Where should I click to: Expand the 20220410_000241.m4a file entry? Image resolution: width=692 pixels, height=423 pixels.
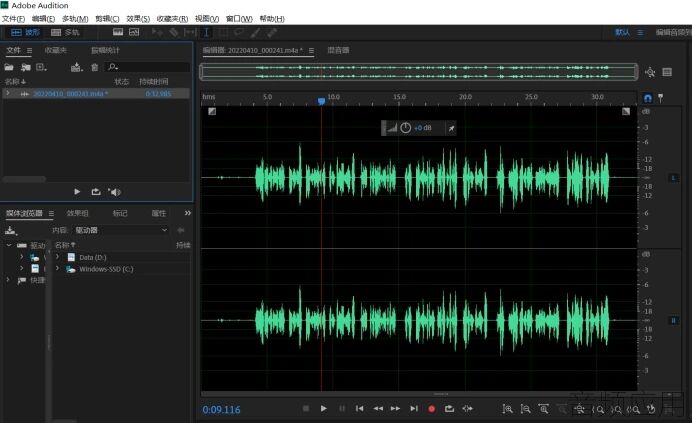pos(8,93)
